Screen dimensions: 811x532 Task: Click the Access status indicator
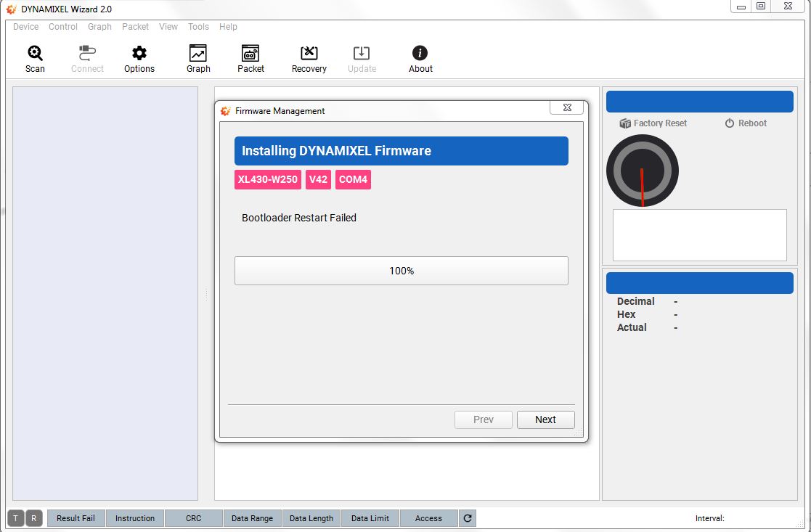tap(429, 518)
